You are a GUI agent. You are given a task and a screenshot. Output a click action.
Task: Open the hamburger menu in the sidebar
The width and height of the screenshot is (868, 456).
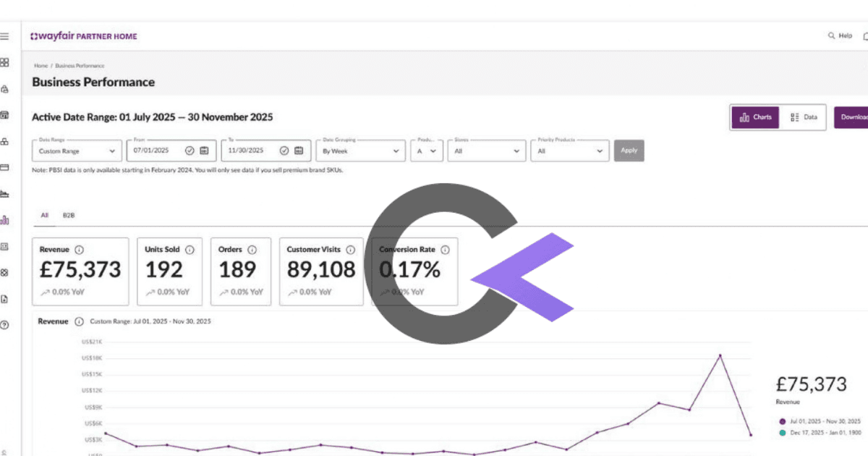pyautogui.click(x=4, y=36)
